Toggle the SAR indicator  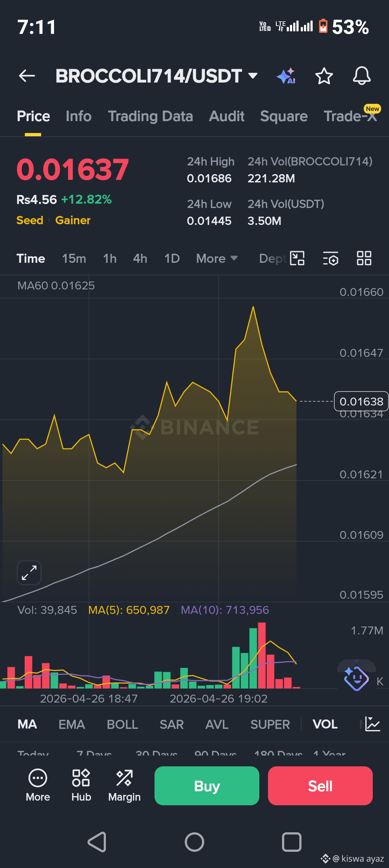coord(172,724)
